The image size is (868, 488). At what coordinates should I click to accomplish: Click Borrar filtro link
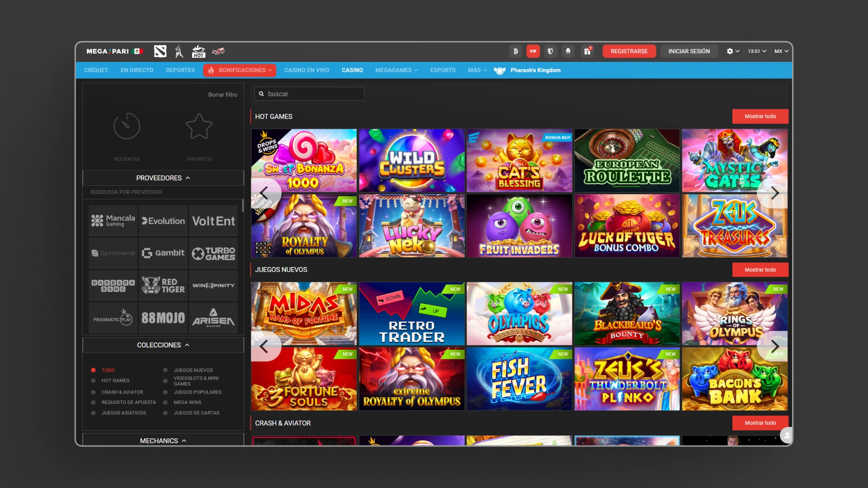222,94
